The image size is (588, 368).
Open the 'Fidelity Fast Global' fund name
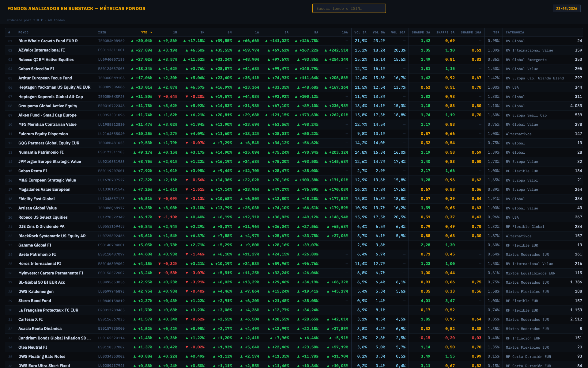36,199
